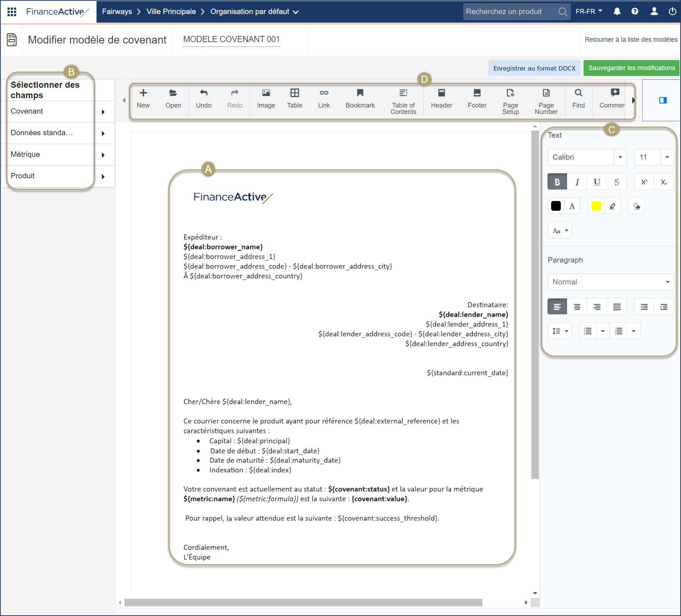
Task: Click Sauvegarder les modifications button
Action: (x=631, y=68)
